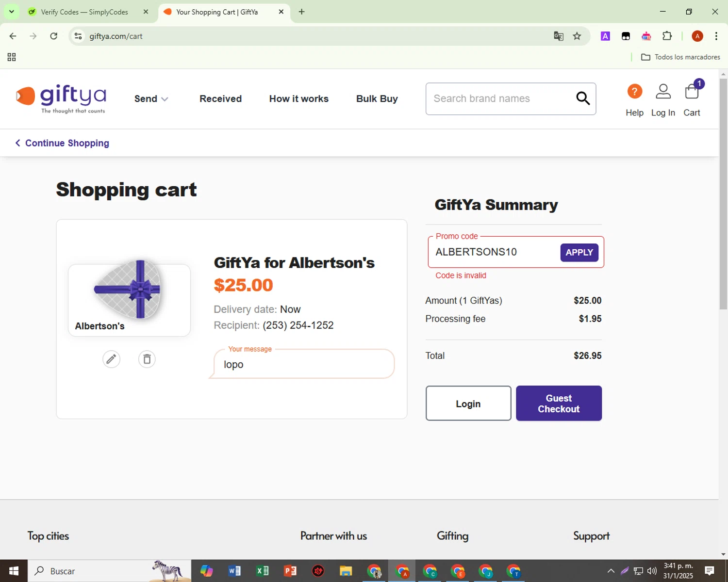Click the translate page icon
This screenshot has width=728, height=582.
click(x=559, y=36)
